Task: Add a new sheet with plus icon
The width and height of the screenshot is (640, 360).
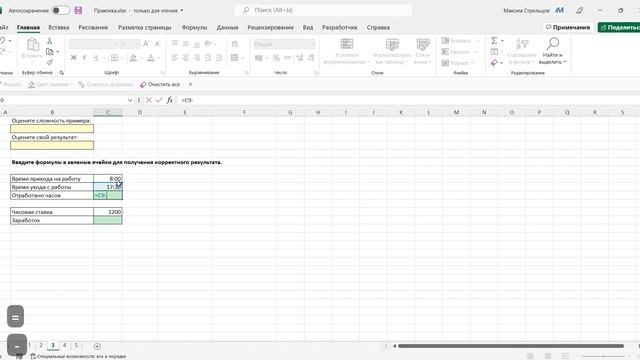Action: (97, 346)
